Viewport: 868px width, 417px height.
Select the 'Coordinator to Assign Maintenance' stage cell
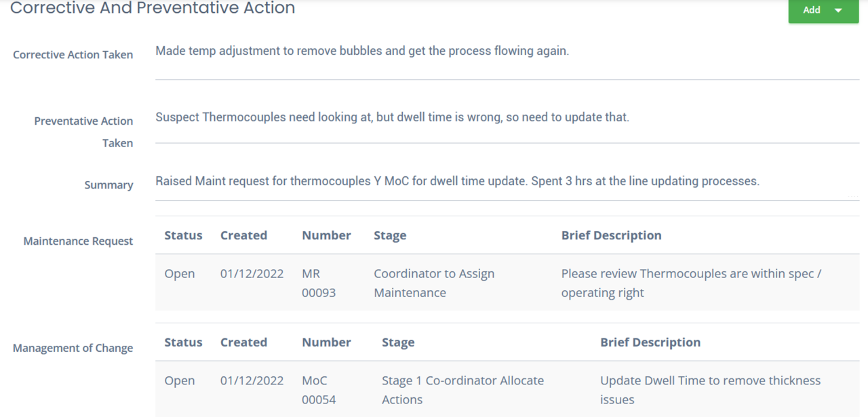pyautogui.click(x=434, y=283)
